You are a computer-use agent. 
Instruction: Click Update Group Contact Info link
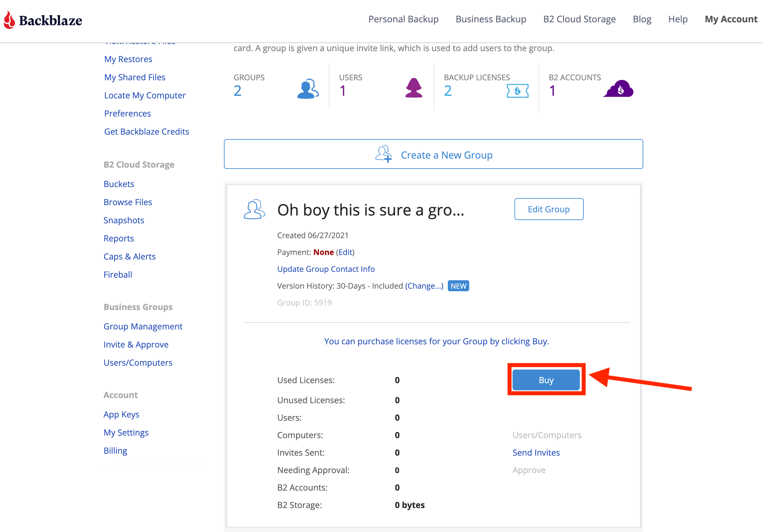pyautogui.click(x=326, y=269)
